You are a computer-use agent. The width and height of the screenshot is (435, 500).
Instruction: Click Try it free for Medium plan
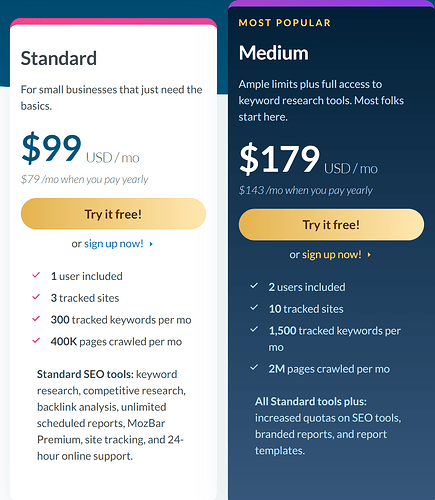[331, 225]
